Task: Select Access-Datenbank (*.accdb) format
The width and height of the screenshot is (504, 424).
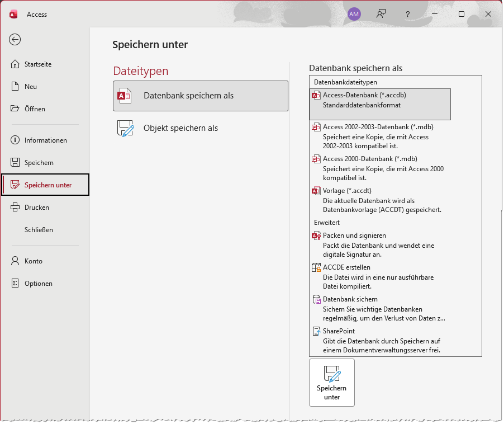Action: [x=380, y=104]
